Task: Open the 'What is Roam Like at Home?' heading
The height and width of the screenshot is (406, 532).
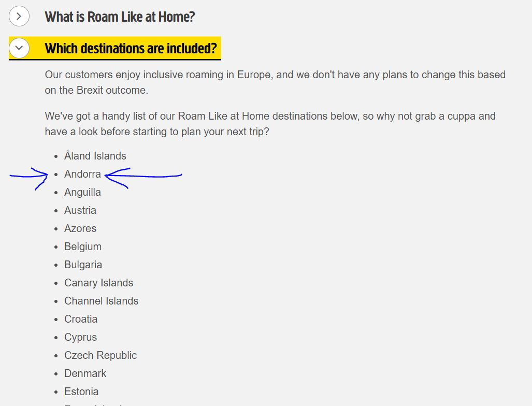Action: pyautogui.click(x=120, y=17)
